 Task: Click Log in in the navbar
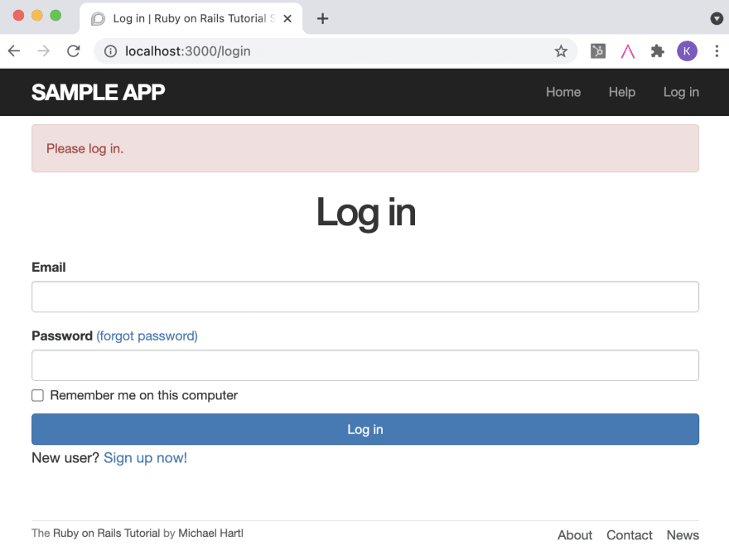pyautogui.click(x=681, y=92)
